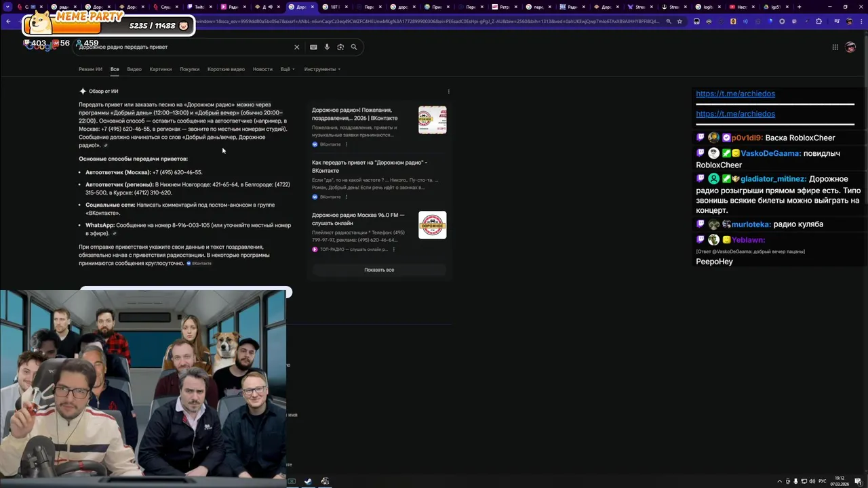
Task: Show hidden system tray icons
Action: click(x=779, y=481)
